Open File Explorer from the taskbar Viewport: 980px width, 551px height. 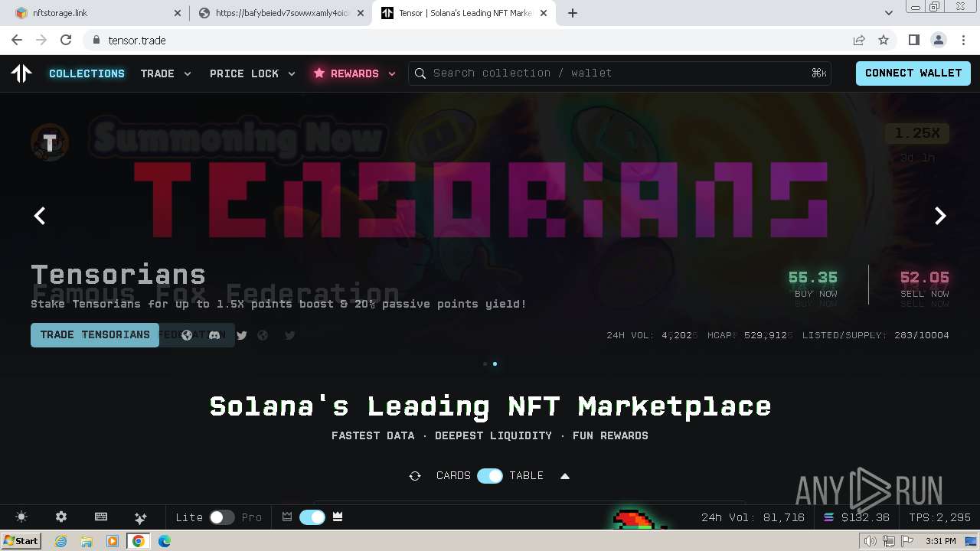point(87,541)
